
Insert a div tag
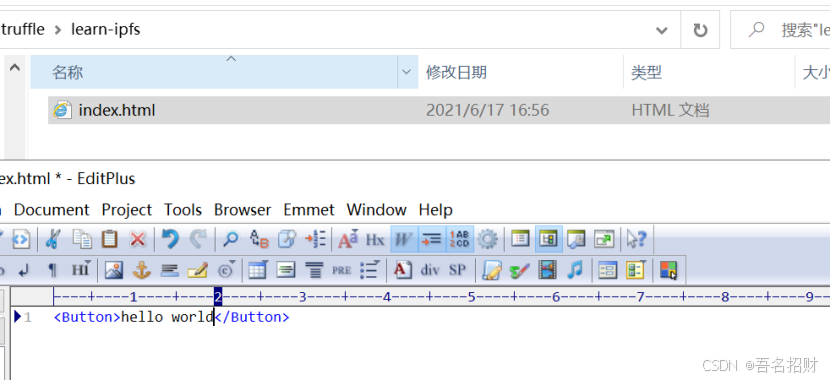click(430, 270)
